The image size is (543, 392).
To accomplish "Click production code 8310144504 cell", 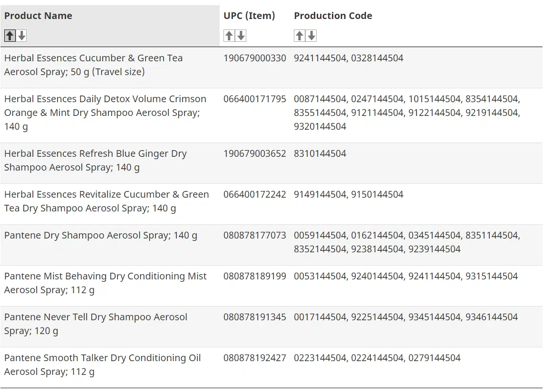I will (x=320, y=153).
